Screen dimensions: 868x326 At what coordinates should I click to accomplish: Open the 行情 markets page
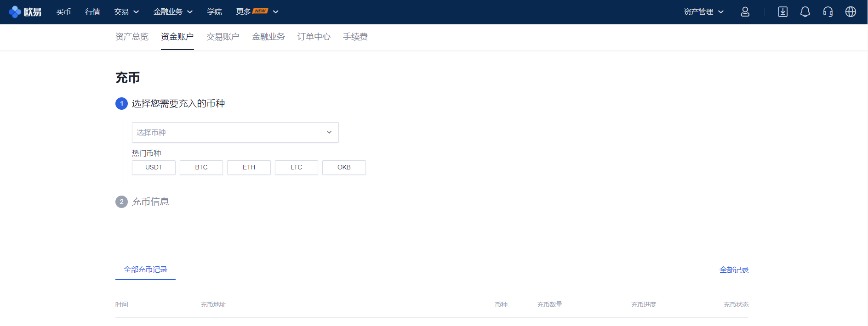pos(92,12)
